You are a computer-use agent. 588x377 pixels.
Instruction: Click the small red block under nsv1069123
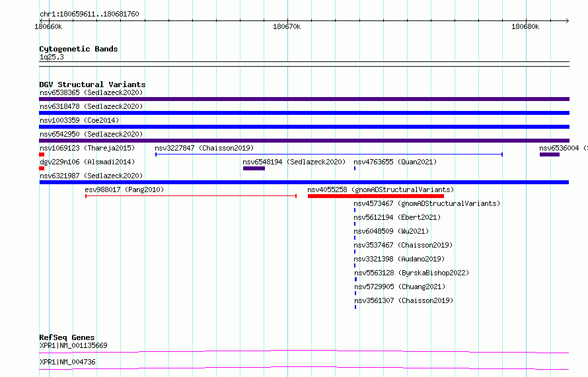coord(42,154)
